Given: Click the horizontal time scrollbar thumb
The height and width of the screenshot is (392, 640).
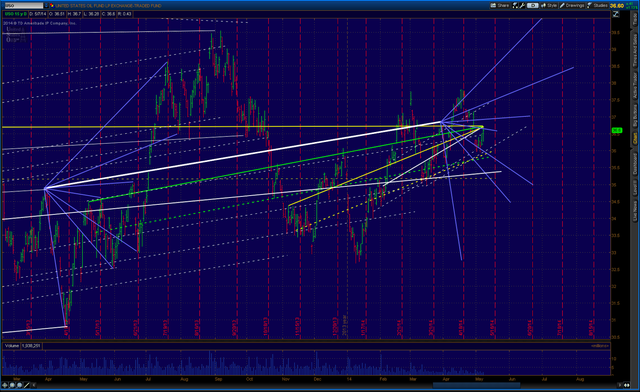Looking at the screenshot, I should 476,385.
